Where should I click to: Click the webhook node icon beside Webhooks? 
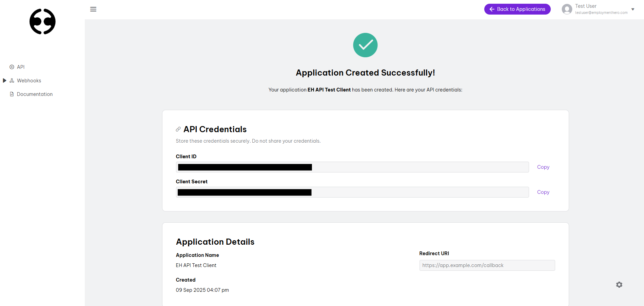click(11, 80)
